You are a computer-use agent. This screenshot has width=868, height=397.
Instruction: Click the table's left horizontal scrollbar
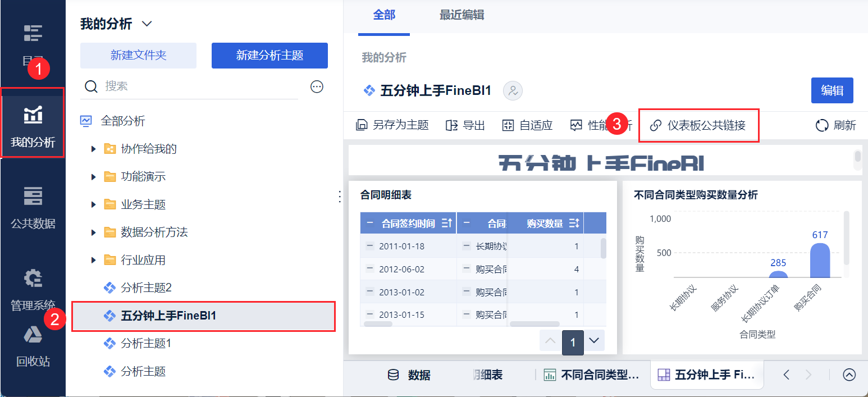click(378, 324)
